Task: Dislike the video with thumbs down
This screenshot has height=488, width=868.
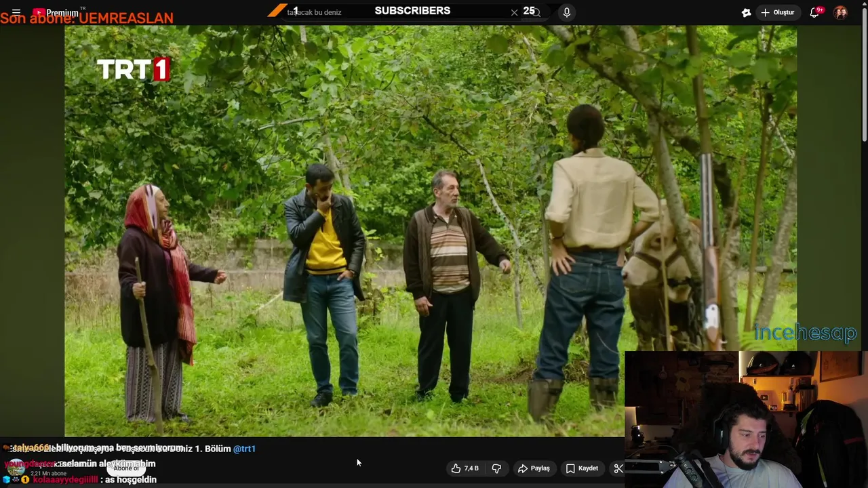Action: coord(496,468)
